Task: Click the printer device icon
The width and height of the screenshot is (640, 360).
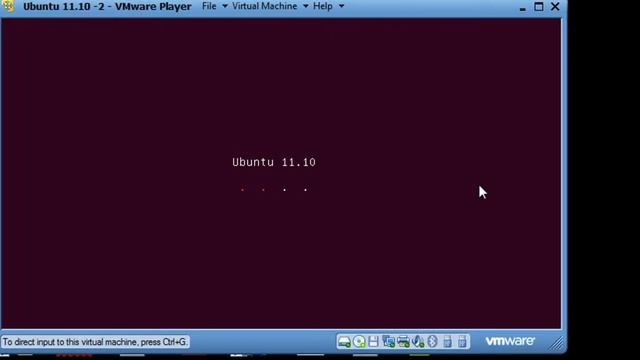Action: click(x=403, y=342)
